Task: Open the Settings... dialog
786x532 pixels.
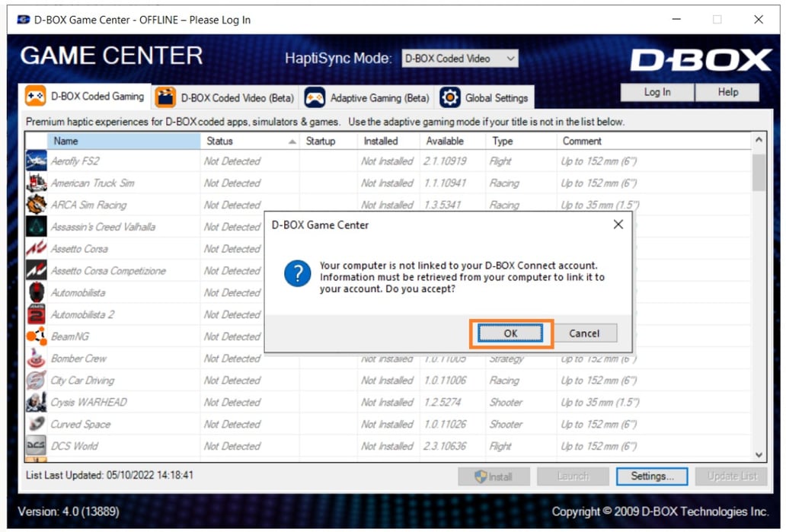Action: 652,476
